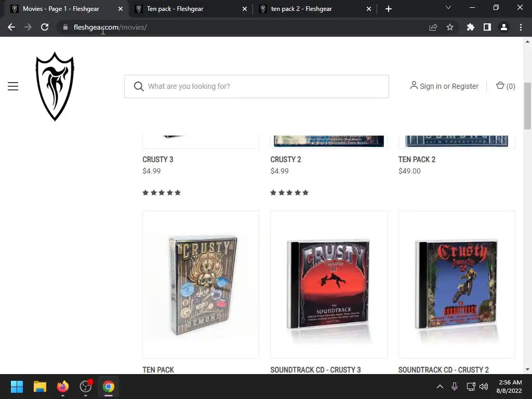Click the CRUSTY 3 star rating

(162, 193)
